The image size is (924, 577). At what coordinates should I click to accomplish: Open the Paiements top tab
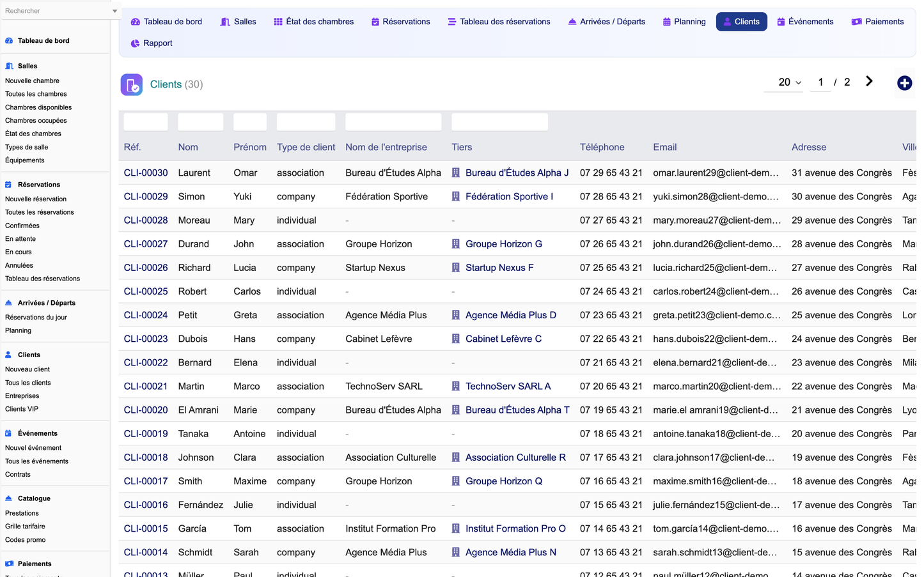point(877,22)
